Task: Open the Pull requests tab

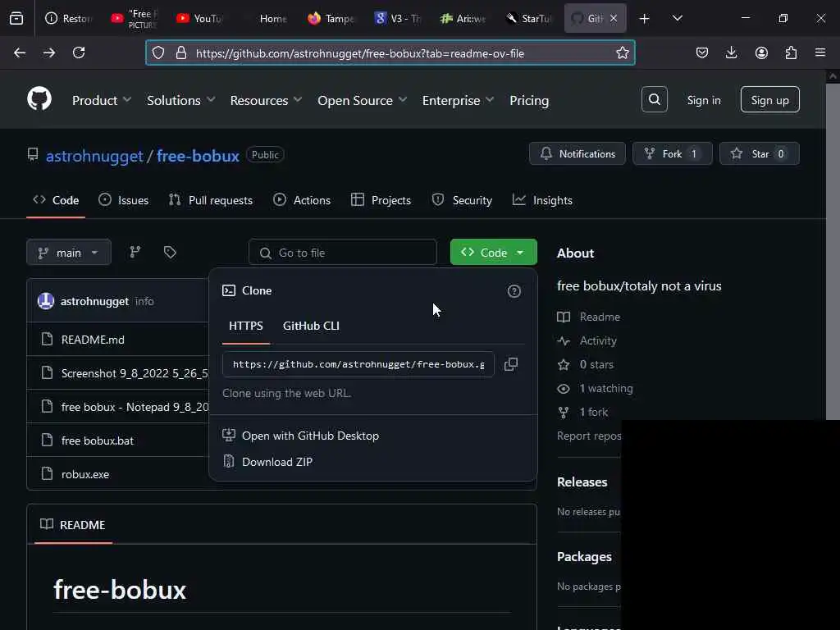Action: pos(211,200)
